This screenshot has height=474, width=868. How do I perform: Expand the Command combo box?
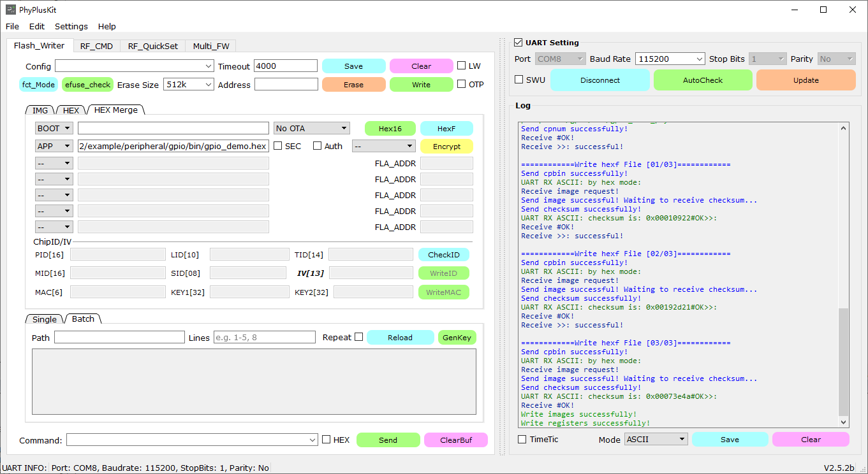(x=192, y=440)
